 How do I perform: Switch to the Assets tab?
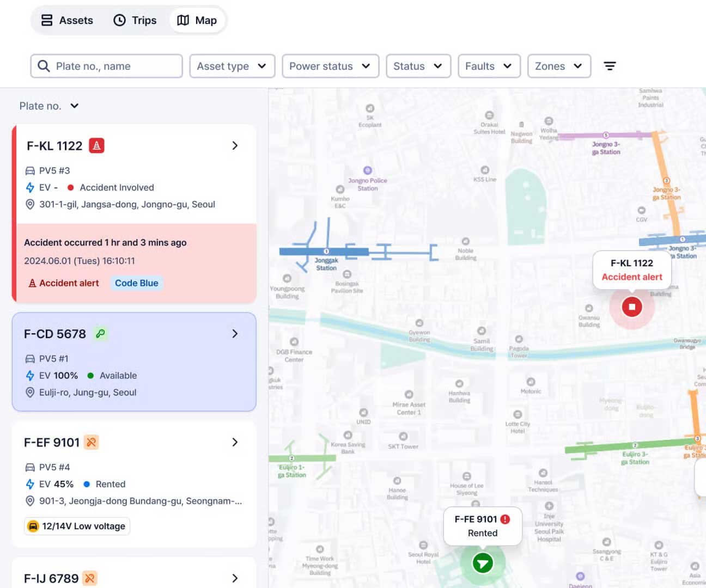68,20
